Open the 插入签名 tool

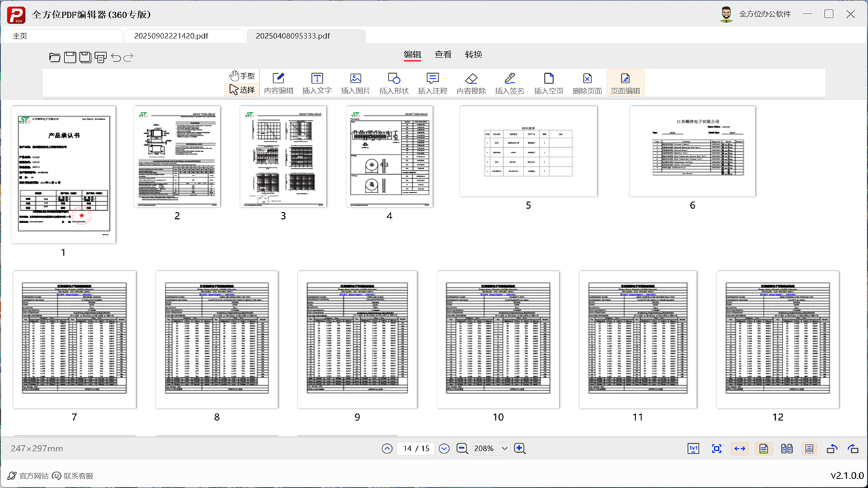[x=509, y=82]
